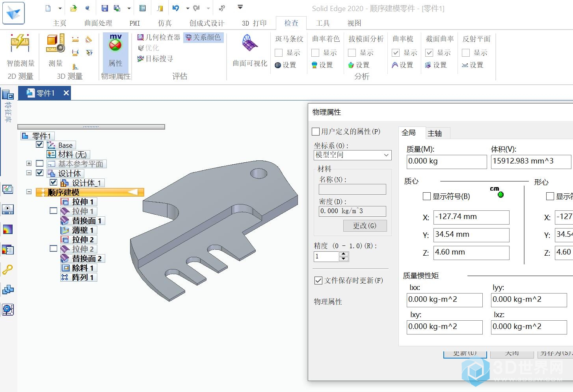Open Zebra Stripes settings (斑马条纹 设置)

(285, 65)
